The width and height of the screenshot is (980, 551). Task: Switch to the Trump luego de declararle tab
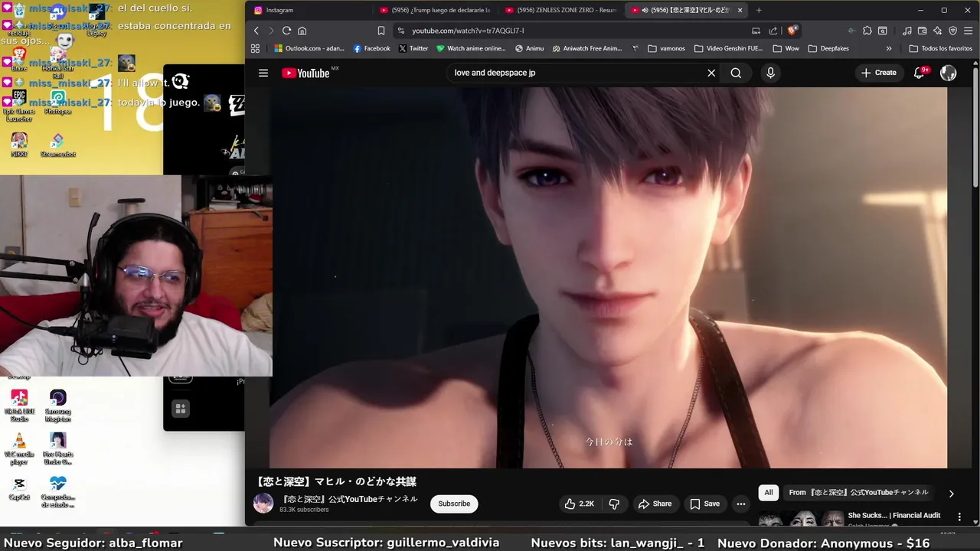pos(436,10)
